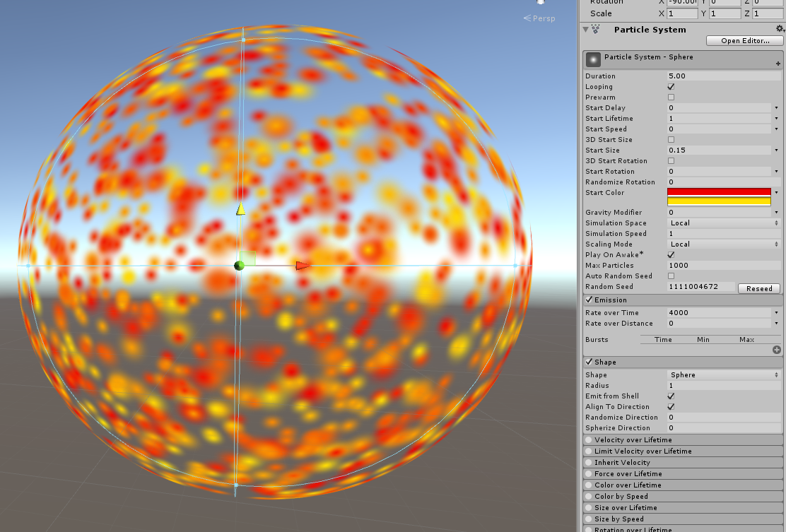Viewport: 786px width, 532px height.
Task: Enable the Prewarm checkbox
Action: [671, 97]
